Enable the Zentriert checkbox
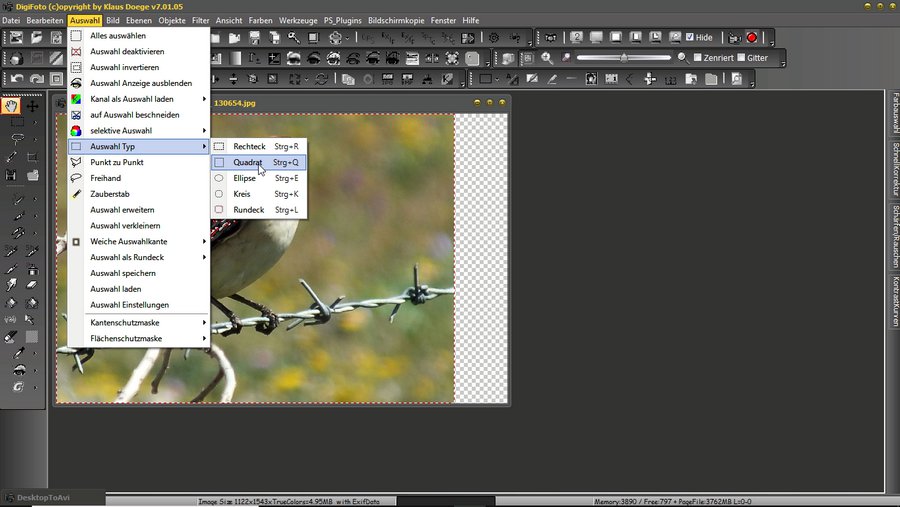 point(697,58)
